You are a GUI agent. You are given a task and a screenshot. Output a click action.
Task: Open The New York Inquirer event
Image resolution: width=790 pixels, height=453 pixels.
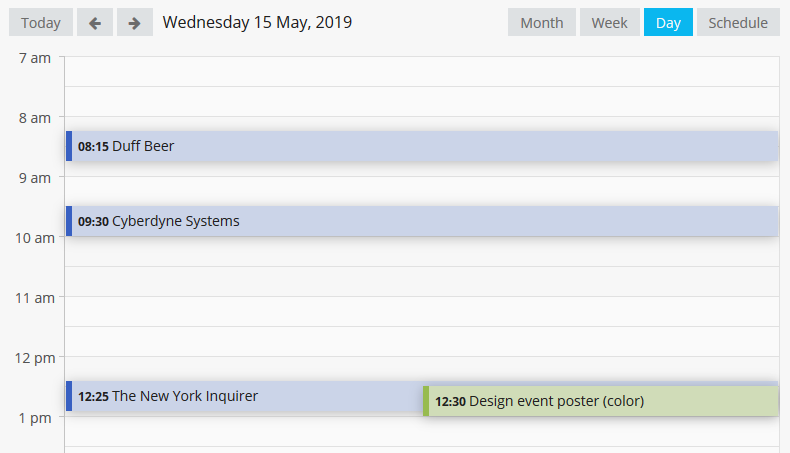[240, 396]
